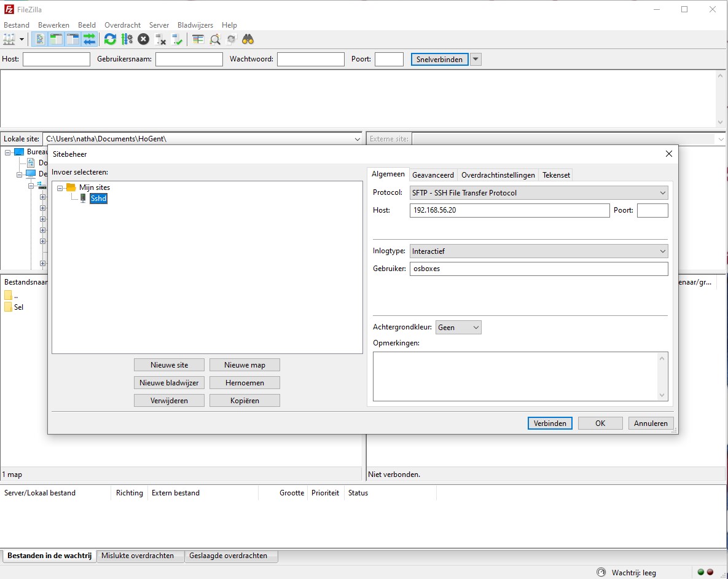
Task: Collapse the Bureaublad tree node
Action: 8,152
